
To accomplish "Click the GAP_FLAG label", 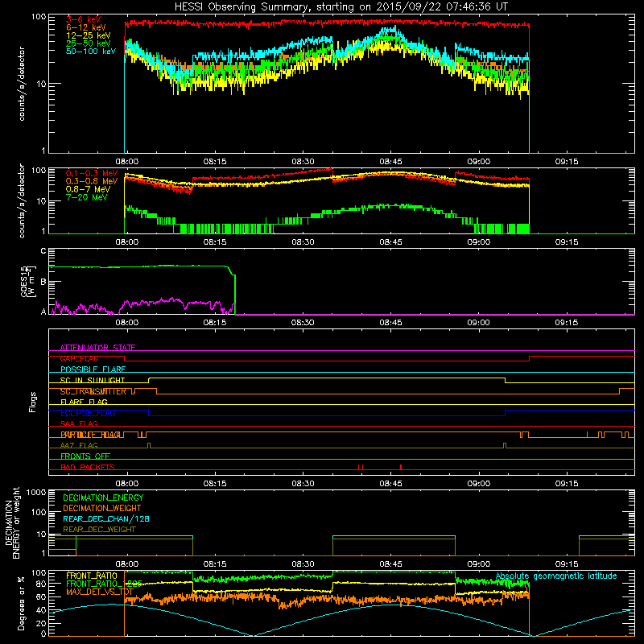I will tap(79, 358).
